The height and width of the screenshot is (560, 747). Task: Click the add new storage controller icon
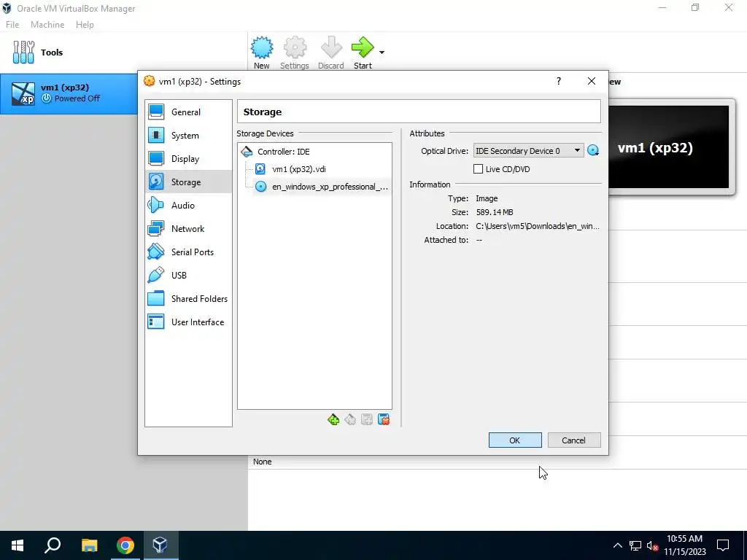pos(333,419)
